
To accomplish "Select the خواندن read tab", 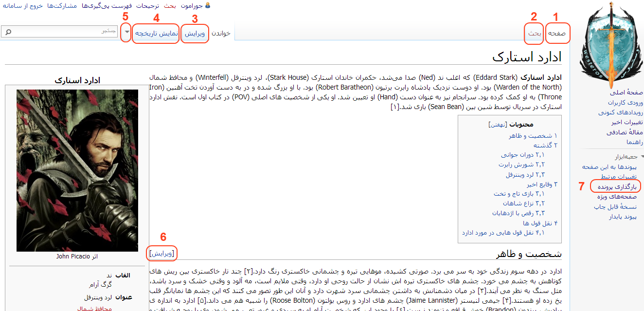I will (x=221, y=34).
